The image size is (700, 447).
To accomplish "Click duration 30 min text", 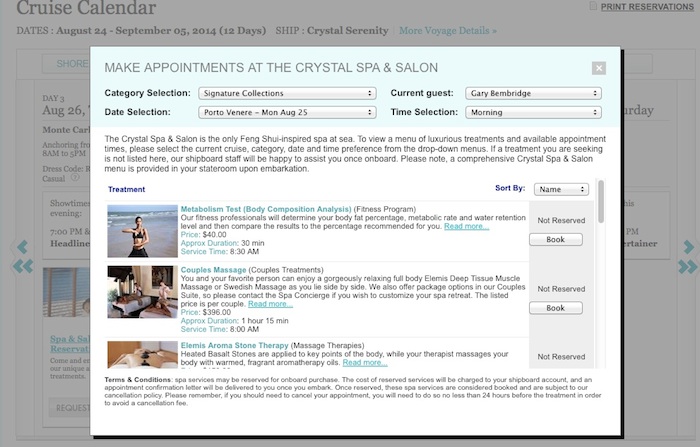I will (x=253, y=243).
